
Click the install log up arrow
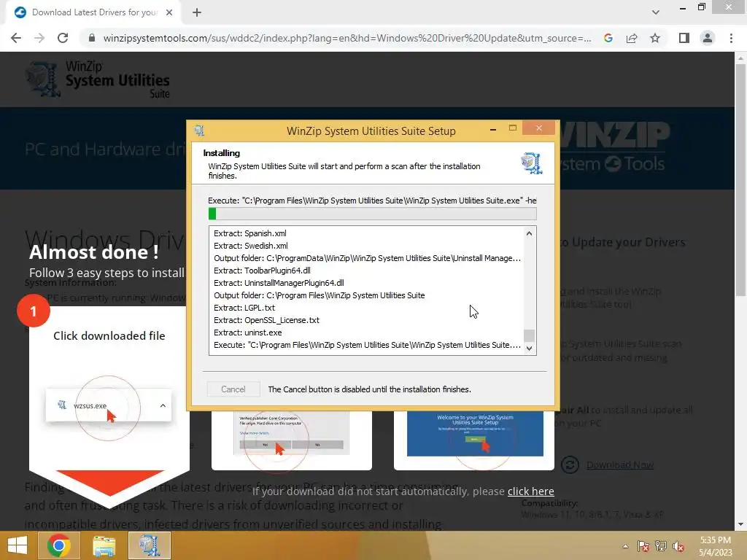[530, 233]
